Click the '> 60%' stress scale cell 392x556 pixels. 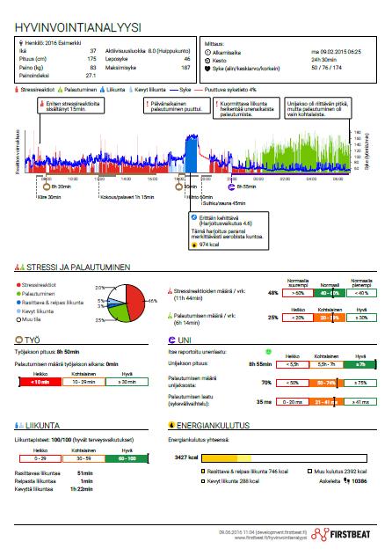298,293
